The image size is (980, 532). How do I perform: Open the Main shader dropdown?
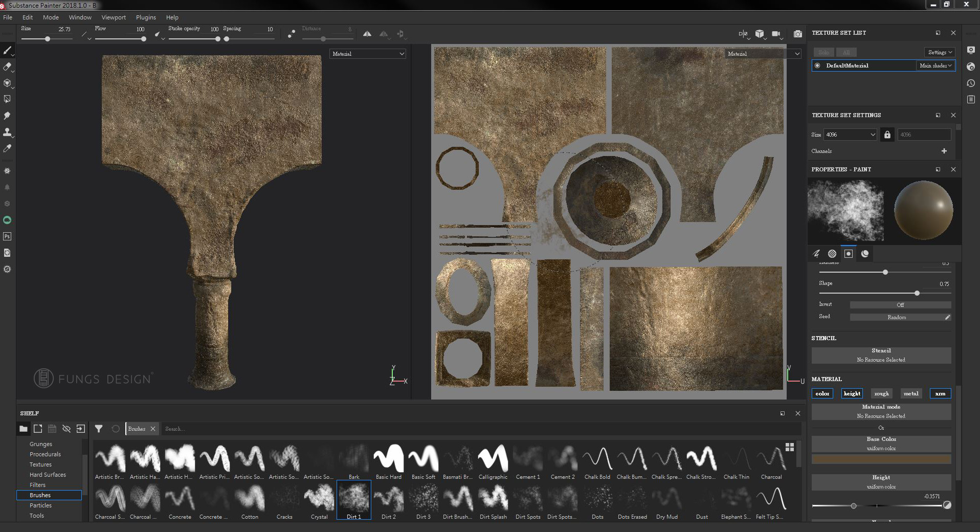(935, 65)
